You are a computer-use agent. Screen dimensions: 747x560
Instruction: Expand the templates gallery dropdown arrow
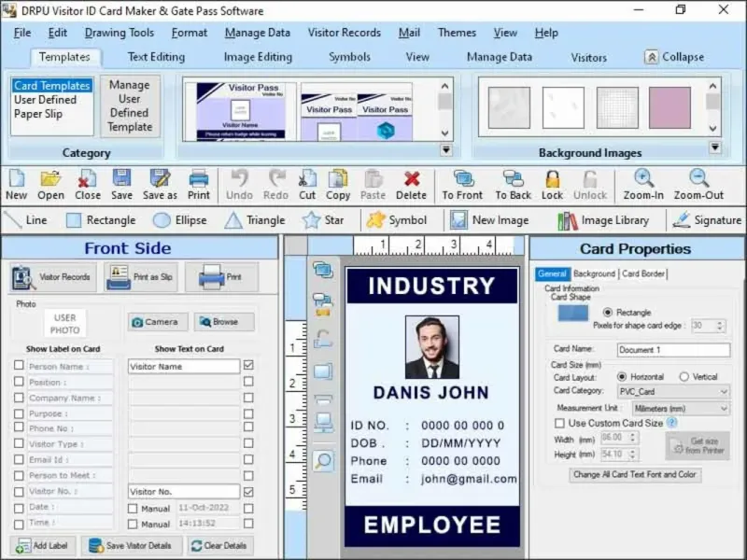[x=446, y=150]
